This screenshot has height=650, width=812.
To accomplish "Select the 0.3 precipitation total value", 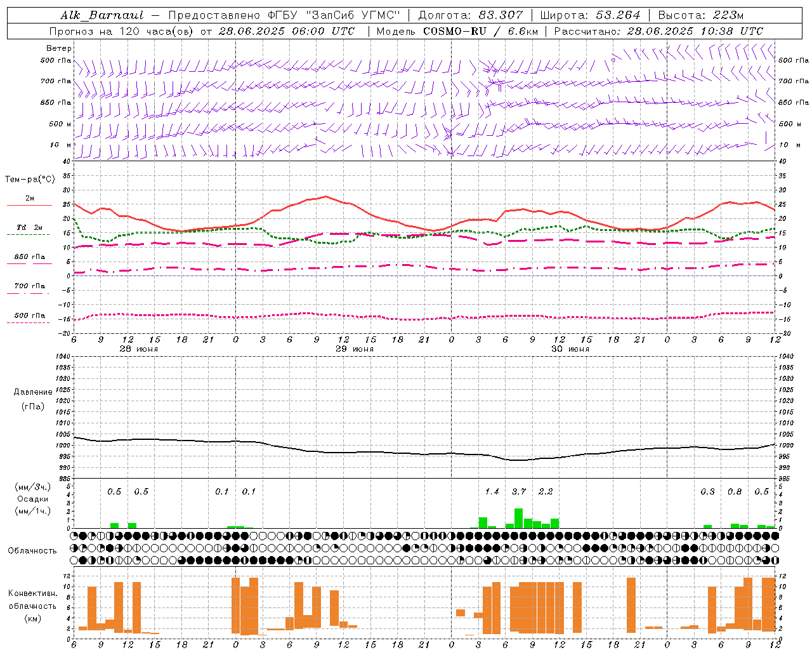I will (x=707, y=491).
